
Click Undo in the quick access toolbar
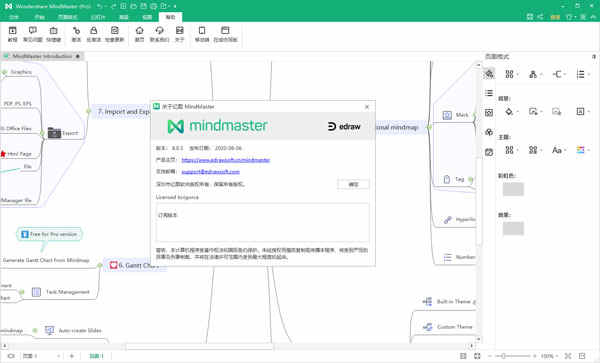click(100, 6)
